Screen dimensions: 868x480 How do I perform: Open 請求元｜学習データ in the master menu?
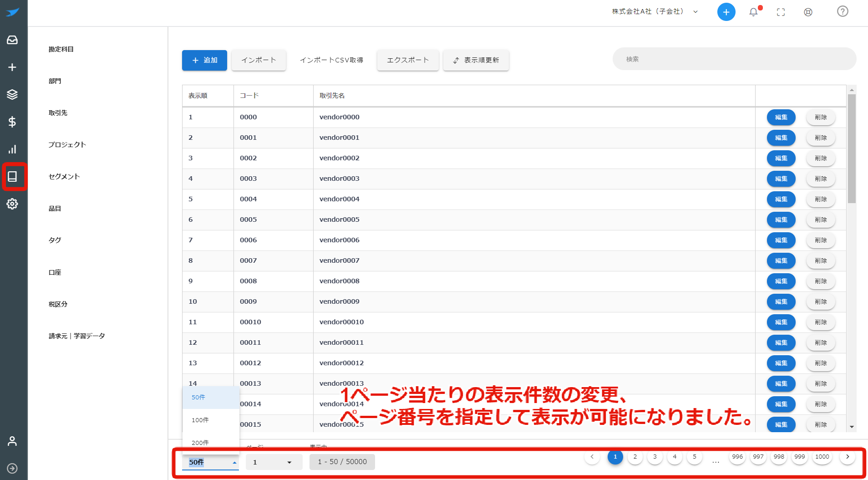(x=76, y=336)
